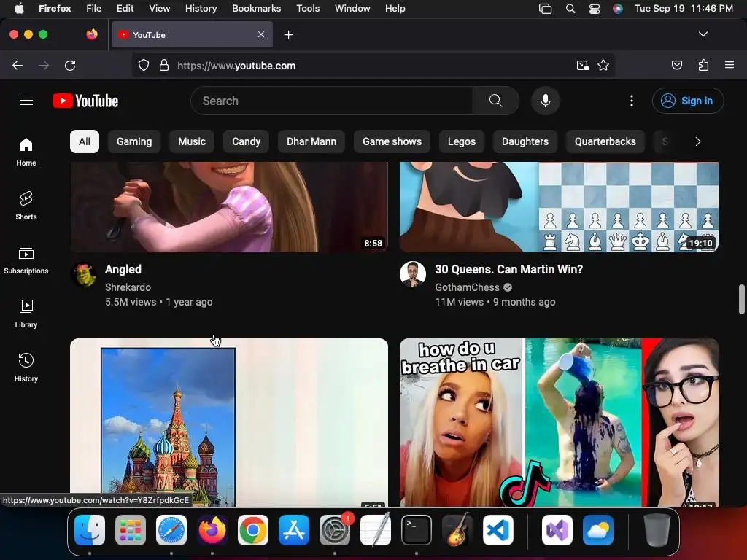Filter by Quarterbacks chip
This screenshot has height=560, width=747.
click(605, 141)
